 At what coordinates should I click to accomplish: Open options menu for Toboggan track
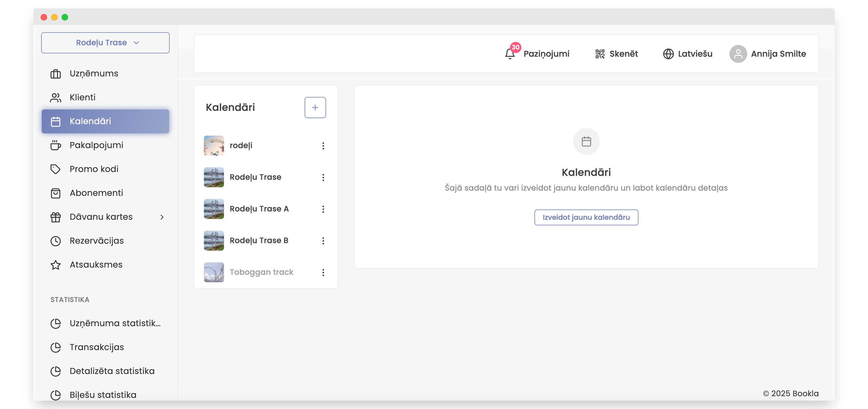pos(323,272)
